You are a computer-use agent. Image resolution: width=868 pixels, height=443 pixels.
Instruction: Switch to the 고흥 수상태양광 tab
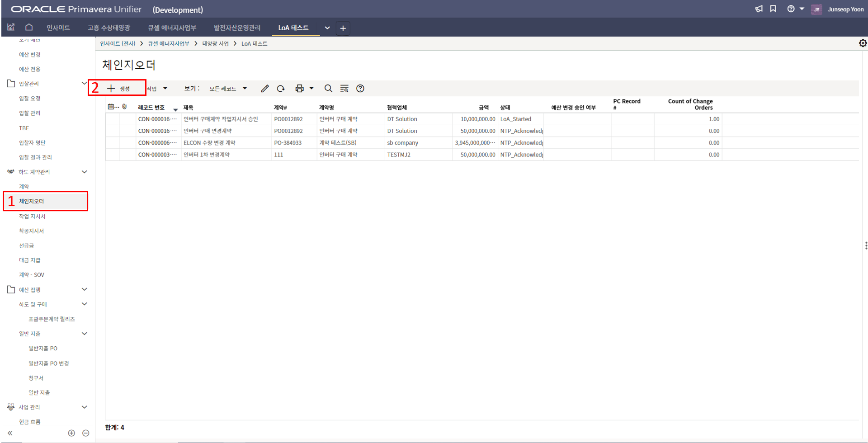click(109, 28)
